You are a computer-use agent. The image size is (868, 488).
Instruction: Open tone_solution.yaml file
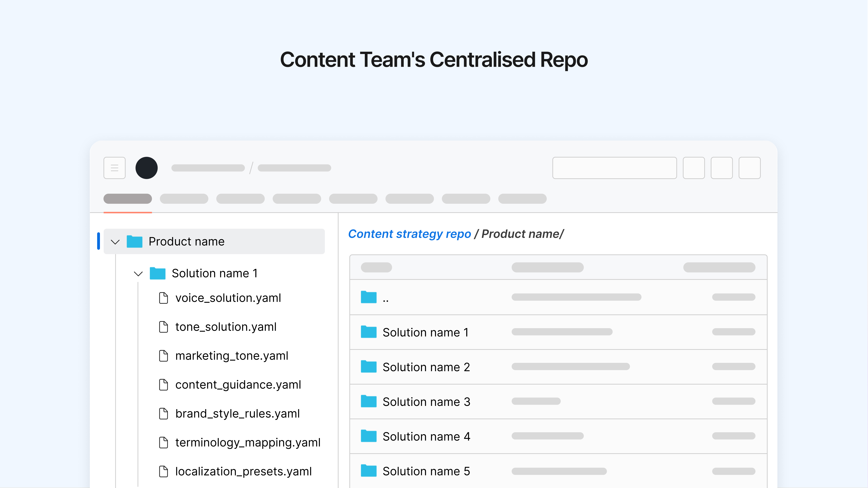pyautogui.click(x=226, y=327)
